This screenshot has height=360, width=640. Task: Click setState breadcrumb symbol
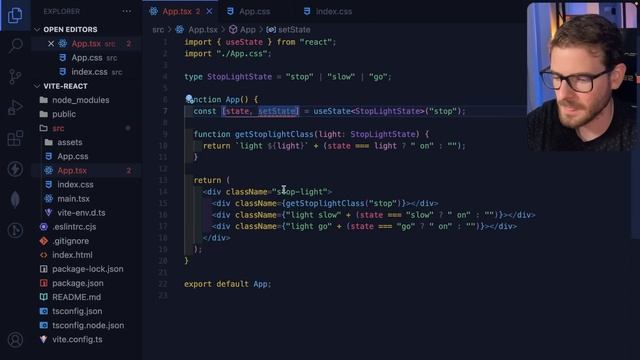coord(294,30)
